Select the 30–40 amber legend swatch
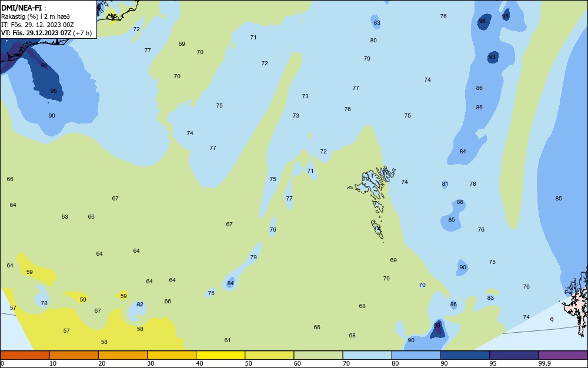Viewport: 588px width, 368px height. pyautogui.click(x=172, y=355)
